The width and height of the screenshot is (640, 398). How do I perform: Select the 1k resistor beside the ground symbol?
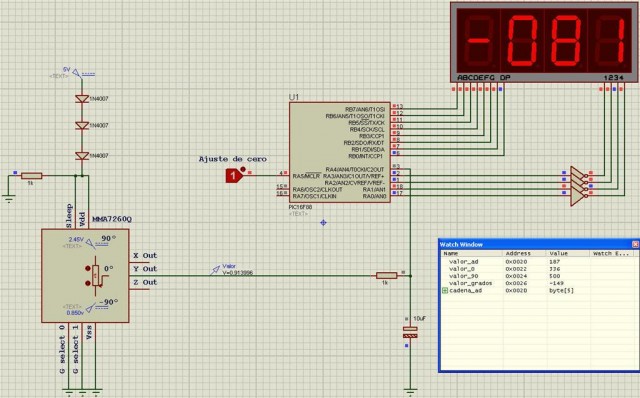[31, 176]
